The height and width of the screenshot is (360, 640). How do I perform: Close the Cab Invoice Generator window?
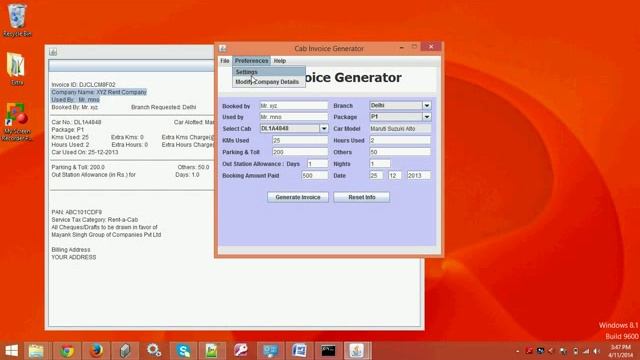431,47
